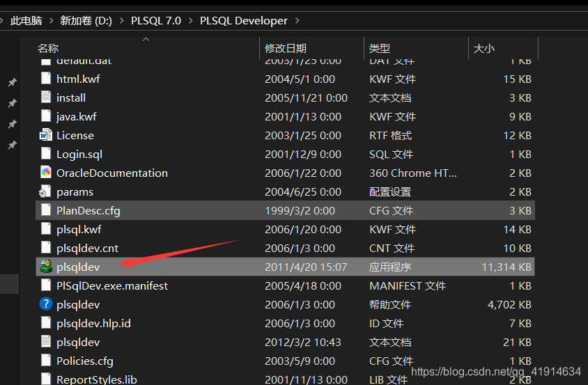Click the plsqldev.cnt file icon
The image size is (588, 385).
(46, 248)
